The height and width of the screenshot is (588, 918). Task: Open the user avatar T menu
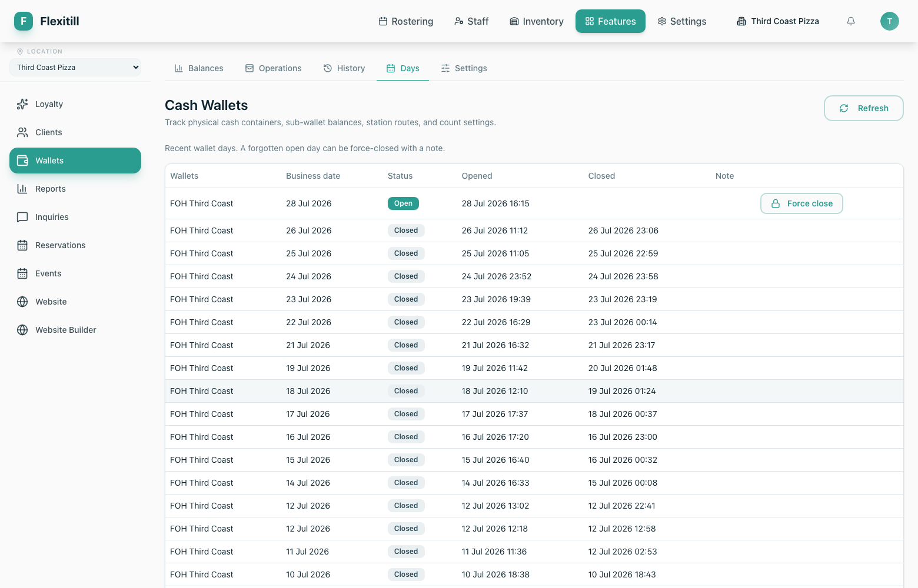click(x=890, y=21)
